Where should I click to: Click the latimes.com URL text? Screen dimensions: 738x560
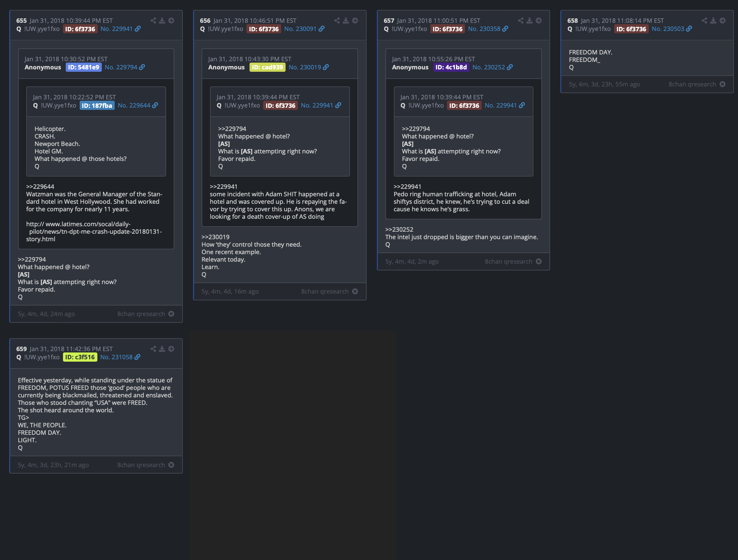[x=94, y=232]
